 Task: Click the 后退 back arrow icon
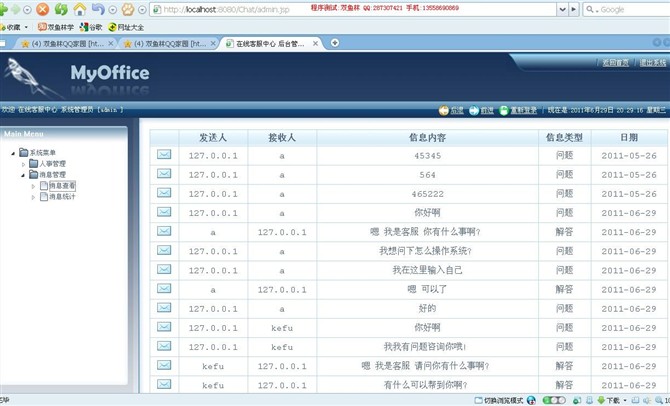click(444, 111)
